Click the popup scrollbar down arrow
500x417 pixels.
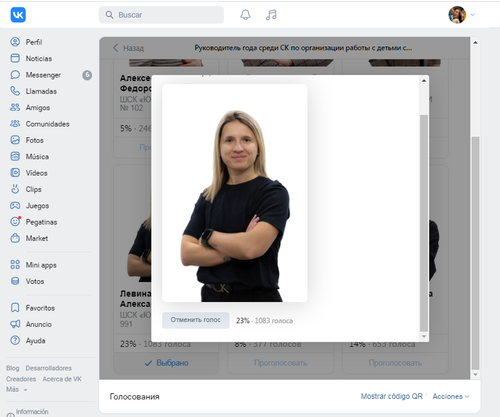click(424, 336)
